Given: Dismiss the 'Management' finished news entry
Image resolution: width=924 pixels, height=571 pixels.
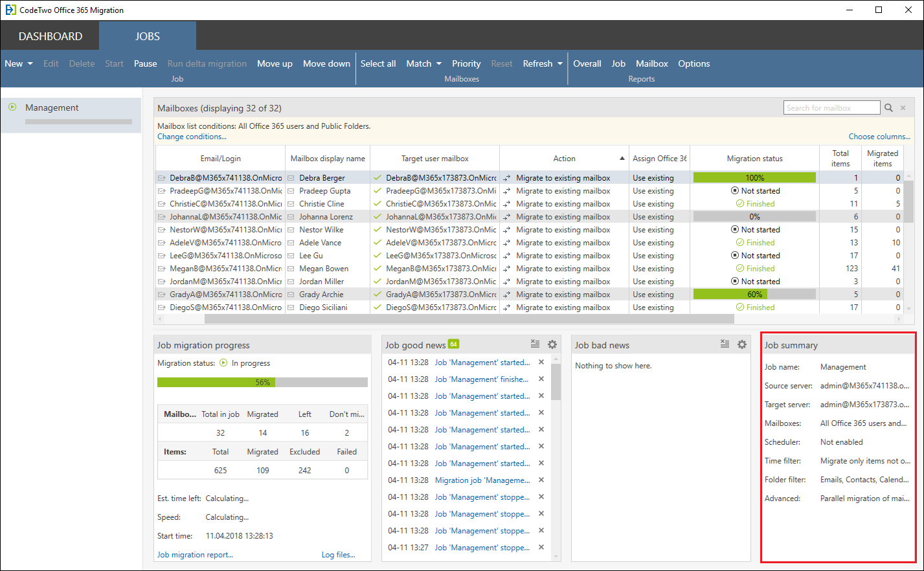Looking at the screenshot, I should point(541,379).
